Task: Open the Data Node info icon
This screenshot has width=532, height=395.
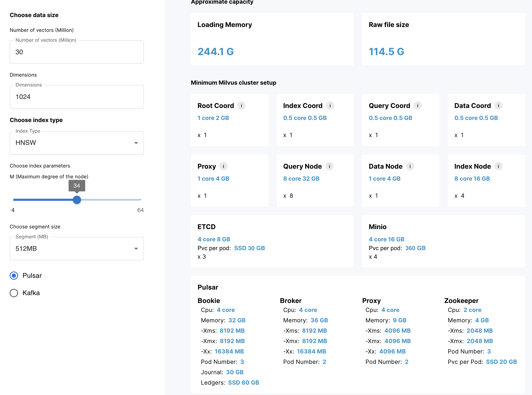Action: click(x=410, y=166)
